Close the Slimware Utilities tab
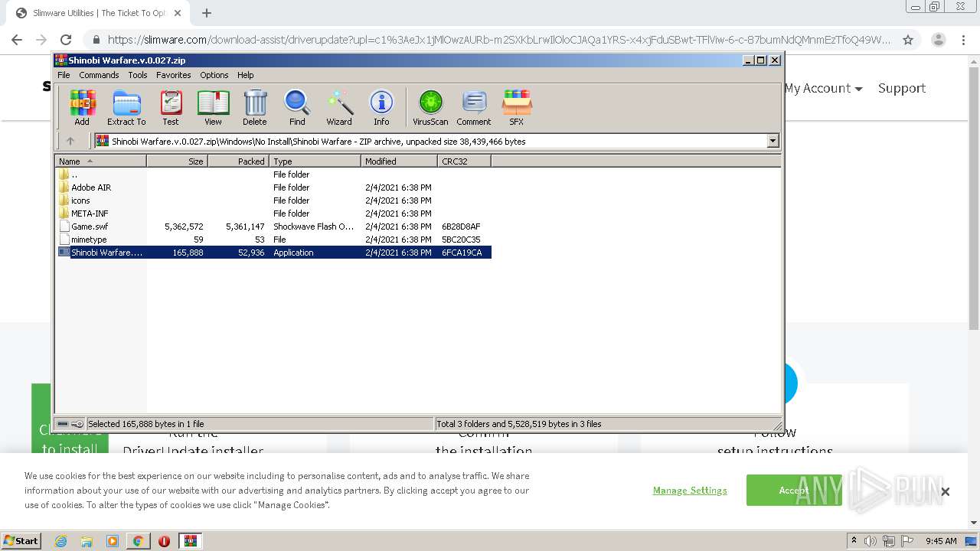Viewport: 980px width, 551px height. click(x=178, y=13)
